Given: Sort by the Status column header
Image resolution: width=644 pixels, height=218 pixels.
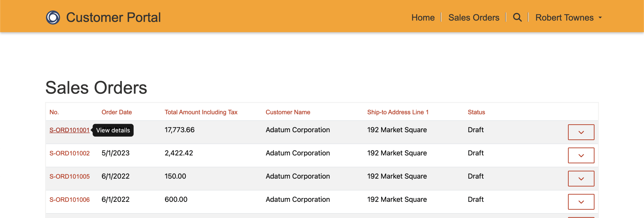Looking at the screenshot, I should click(476, 112).
